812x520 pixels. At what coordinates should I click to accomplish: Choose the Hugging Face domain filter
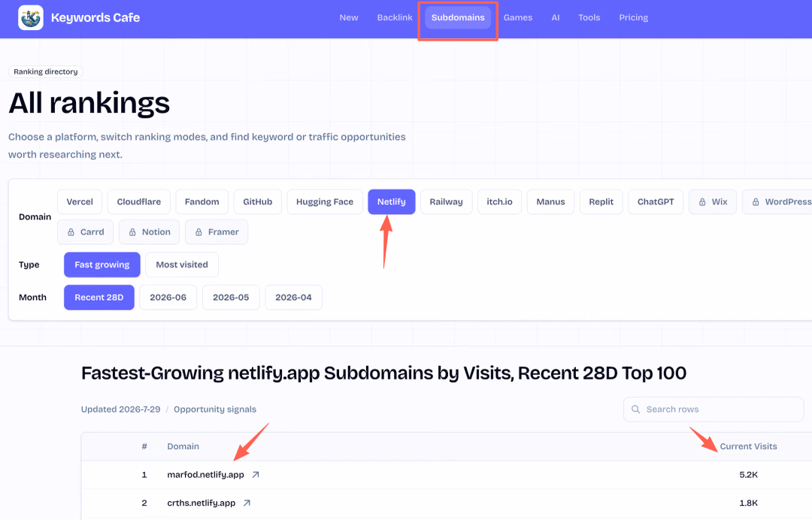click(325, 202)
